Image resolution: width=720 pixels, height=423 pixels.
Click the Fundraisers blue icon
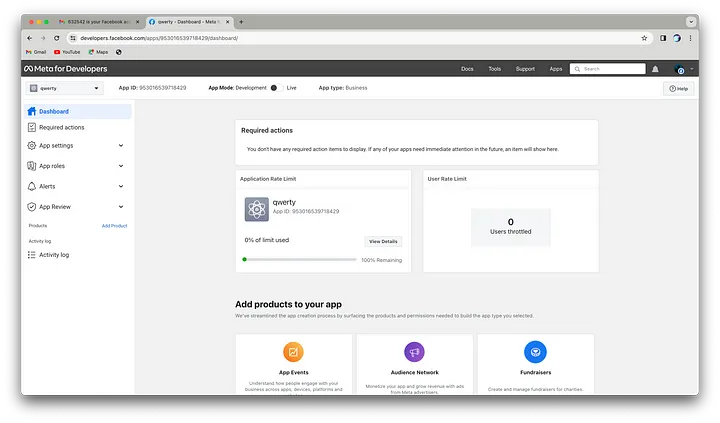click(x=535, y=352)
